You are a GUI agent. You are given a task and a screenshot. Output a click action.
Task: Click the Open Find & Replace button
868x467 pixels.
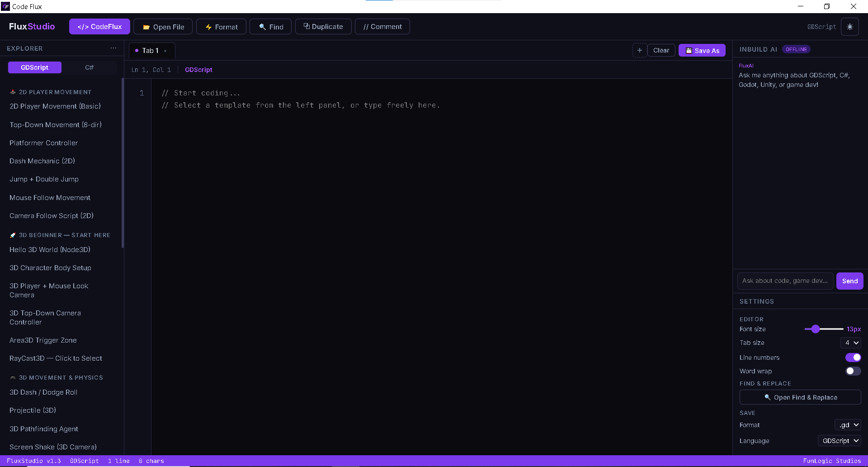click(x=800, y=397)
